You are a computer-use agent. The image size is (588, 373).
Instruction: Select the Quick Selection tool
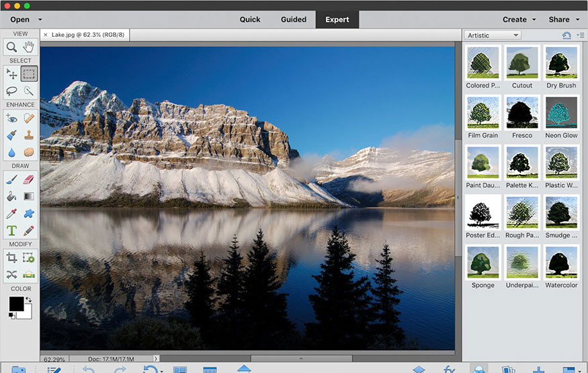[x=28, y=91]
